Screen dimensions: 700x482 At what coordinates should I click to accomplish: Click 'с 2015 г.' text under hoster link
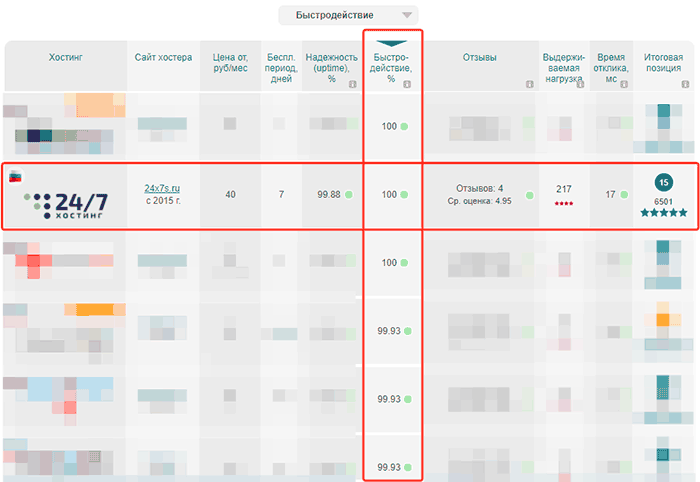point(163,201)
